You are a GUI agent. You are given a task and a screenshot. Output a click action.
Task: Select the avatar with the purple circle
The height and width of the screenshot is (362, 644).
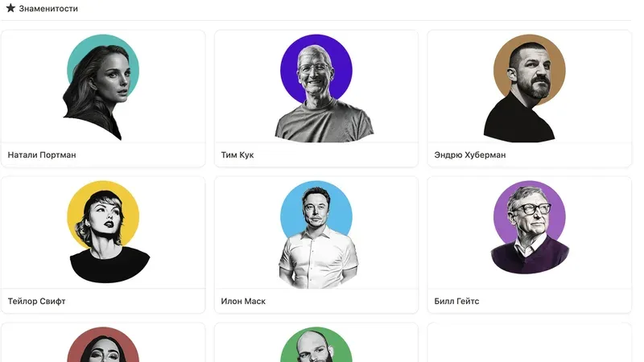(530, 227)
